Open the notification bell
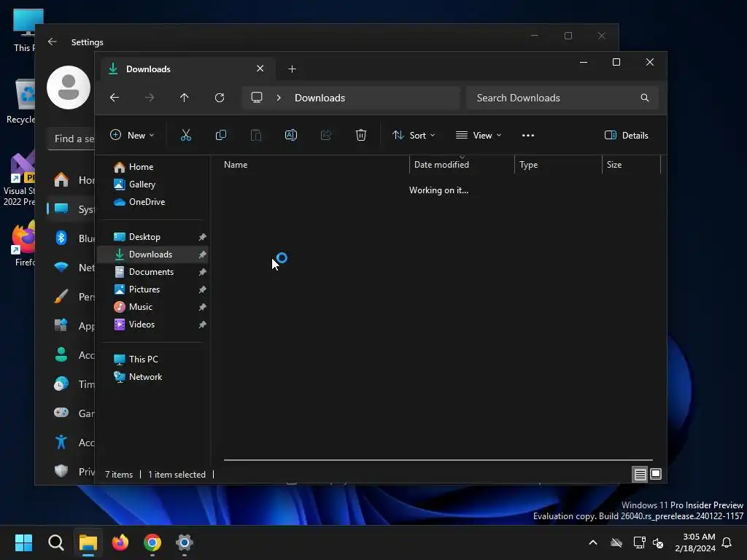Viewport: 747px width, 560px height. 727,542
